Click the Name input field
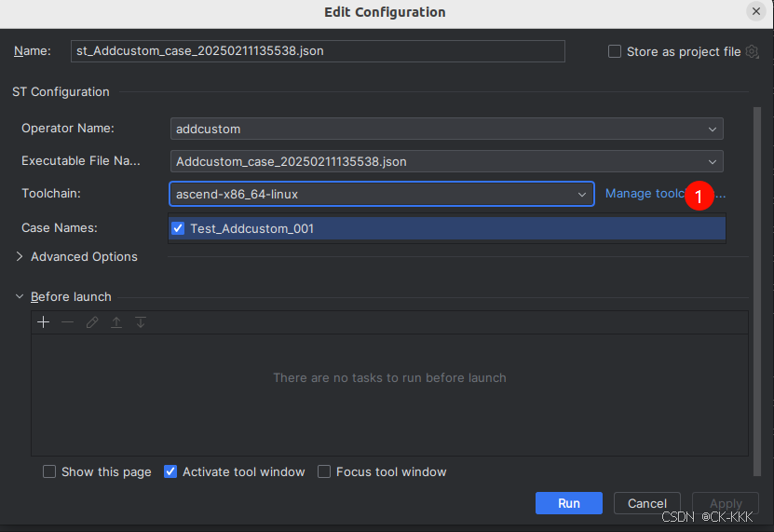 tap(318, 51)
